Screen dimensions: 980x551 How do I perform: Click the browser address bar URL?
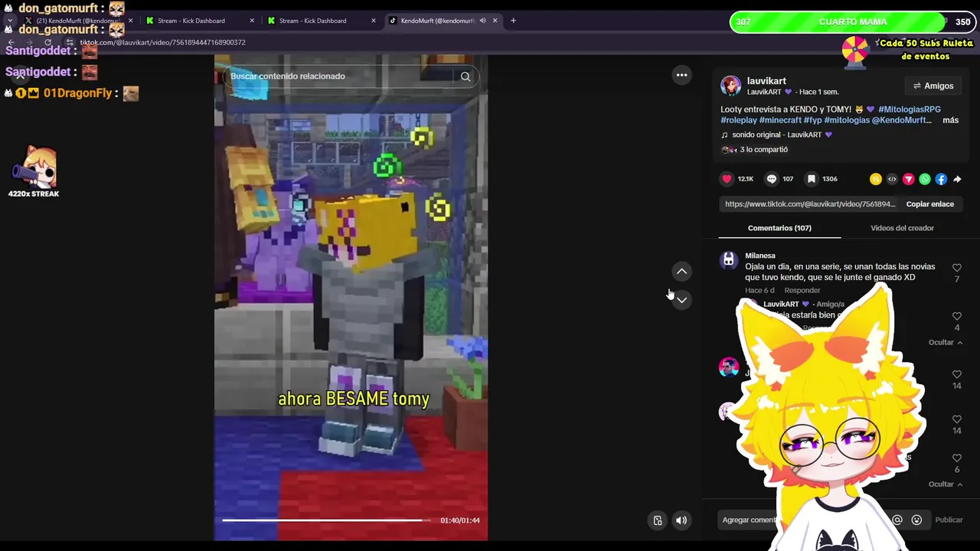click(x=162, y=43)
